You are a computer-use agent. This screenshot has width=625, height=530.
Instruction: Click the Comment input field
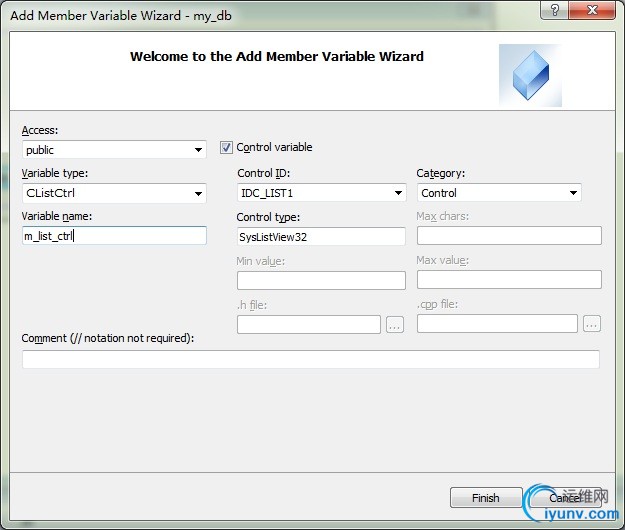(x=311, y=359)
